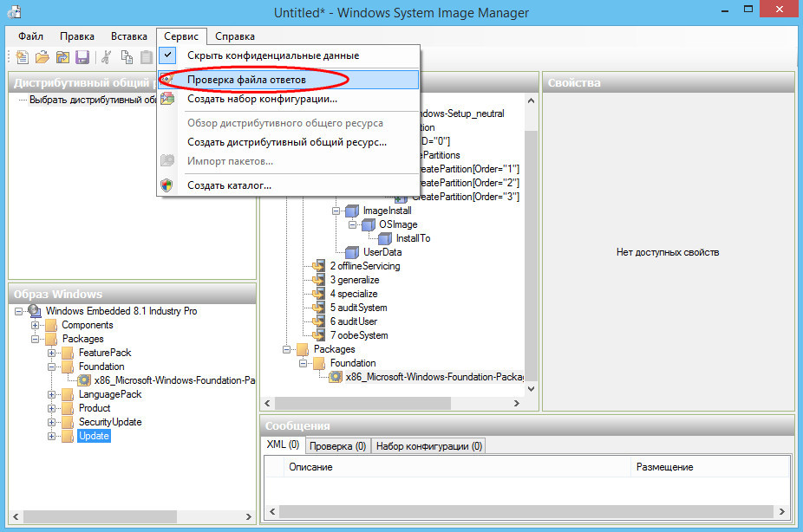Click the Save floppy disk toolbar icon
Screen dimensions: 803x532
click(82, 57)
